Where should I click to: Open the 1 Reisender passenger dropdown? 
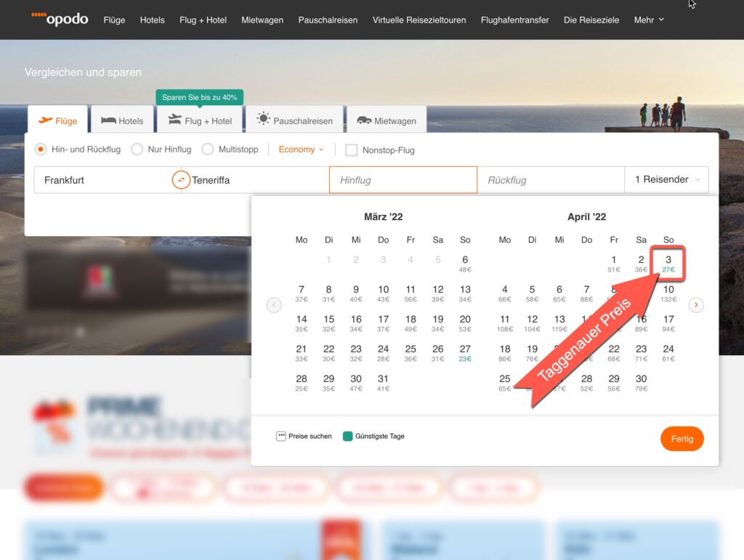666,179
